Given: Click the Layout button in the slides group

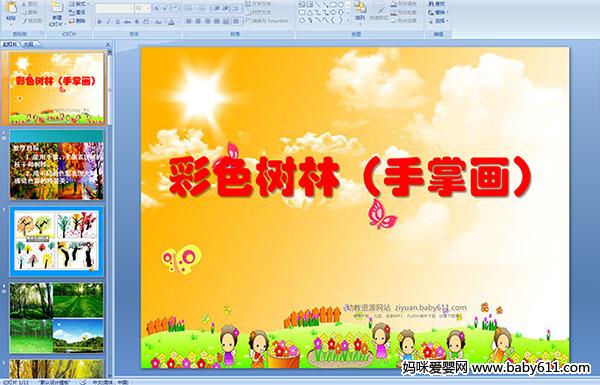Looking at the screenshot, I should [78, 4].
